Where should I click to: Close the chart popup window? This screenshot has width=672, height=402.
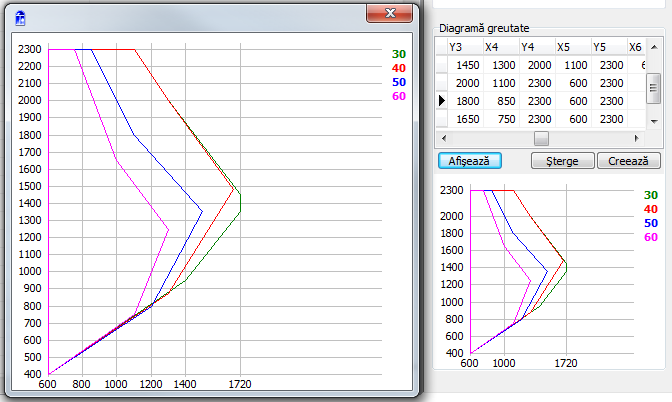coord(390,13)
